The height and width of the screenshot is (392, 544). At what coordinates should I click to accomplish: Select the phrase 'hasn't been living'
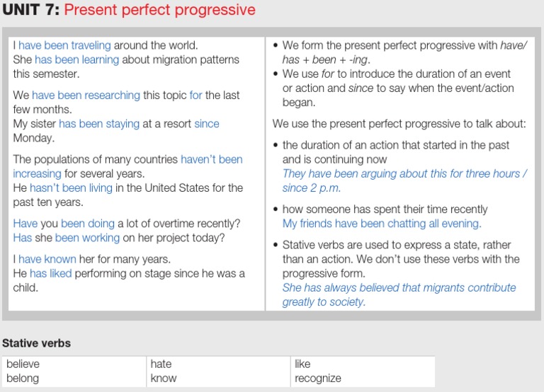click(x=71, y=188)
